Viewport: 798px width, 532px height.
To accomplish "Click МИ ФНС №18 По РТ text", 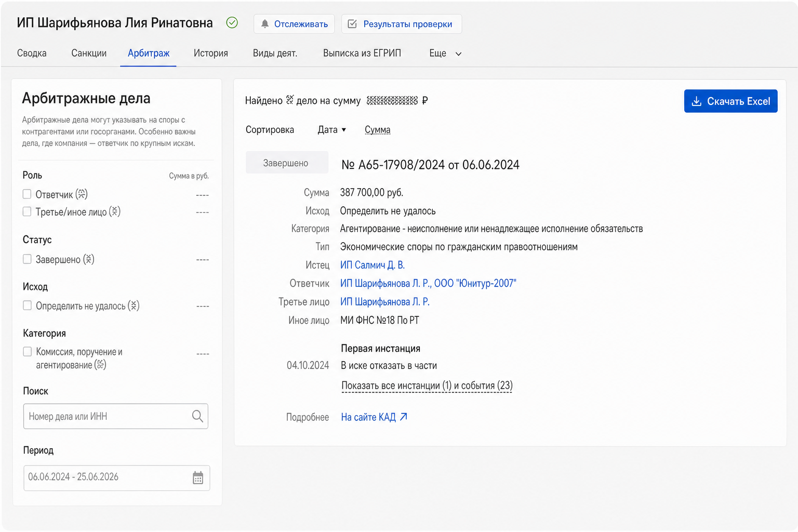I will coord(380,320).
